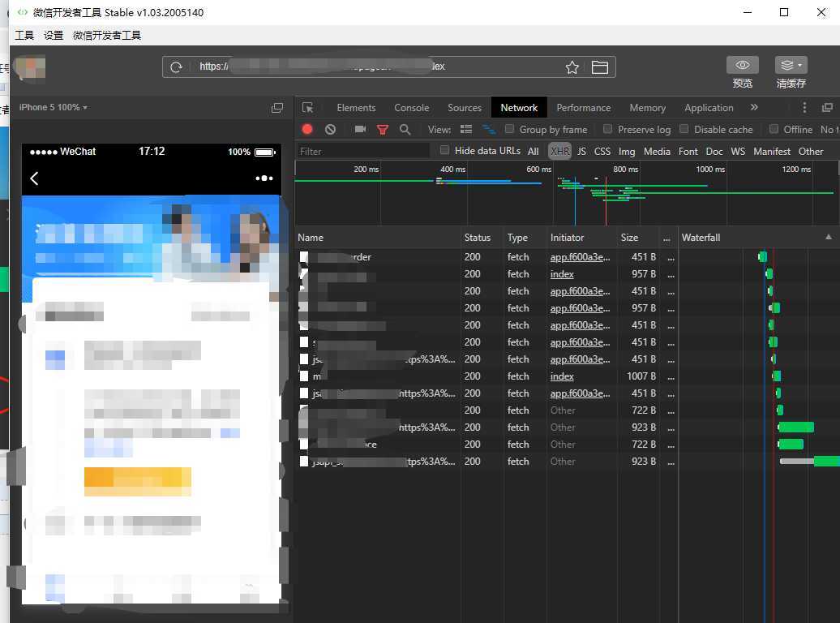Viewport: 840px width, 623px height.
Task: Open the mini program three-dot menu
Action: tap(264, 178)
